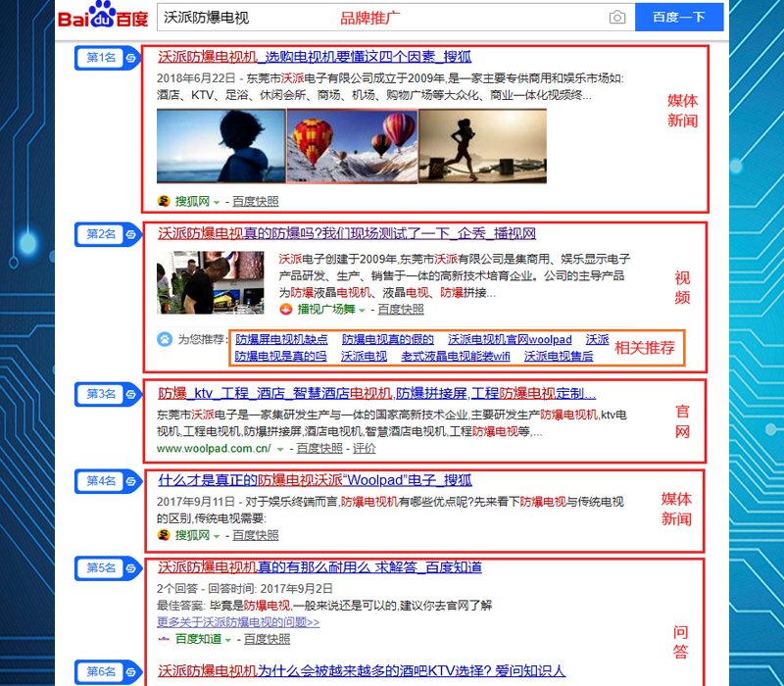Open 百度快照 for woolpad official site
Image resolution: width=784 pixels, height=686 pixels.
coord(319,449)
